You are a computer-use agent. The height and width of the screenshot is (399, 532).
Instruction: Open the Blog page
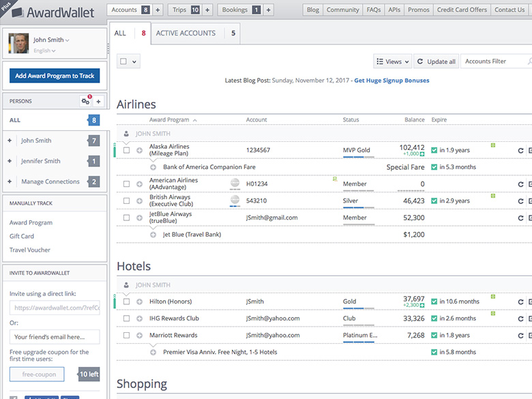(313, 10)
